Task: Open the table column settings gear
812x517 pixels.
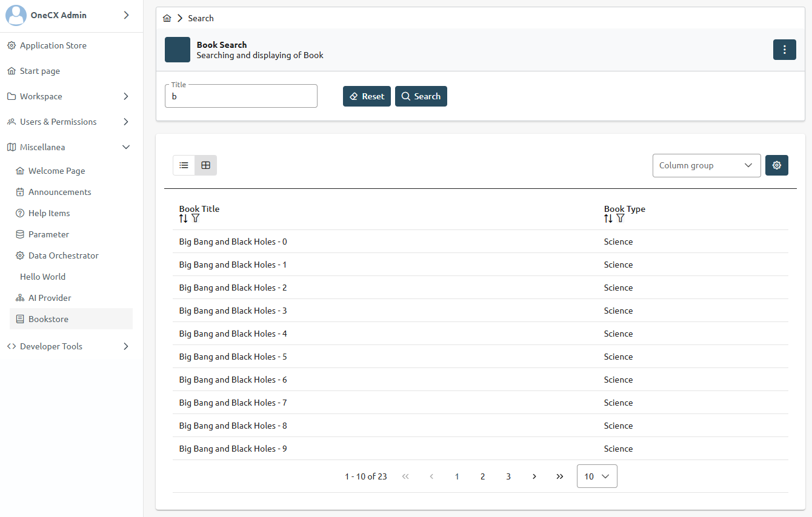Action: [777, 165]
